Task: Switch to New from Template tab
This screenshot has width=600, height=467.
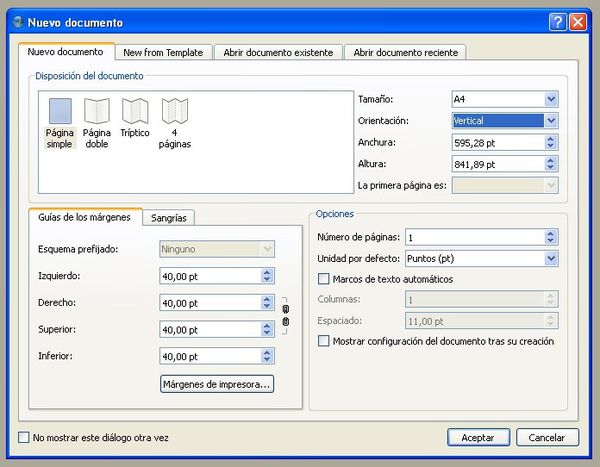Action: (x=162, y=52)
